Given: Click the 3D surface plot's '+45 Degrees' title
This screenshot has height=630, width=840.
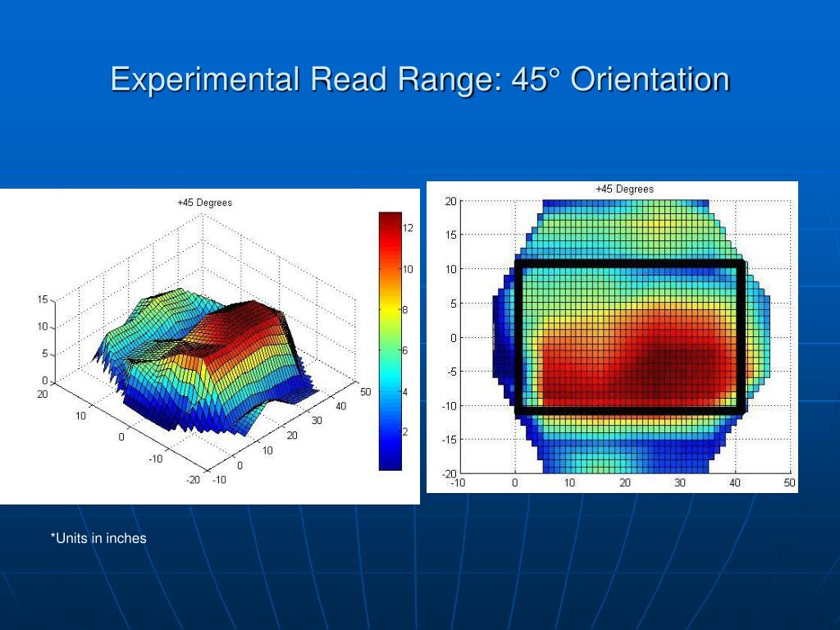Looking at the screenshot, I should 204,203.
